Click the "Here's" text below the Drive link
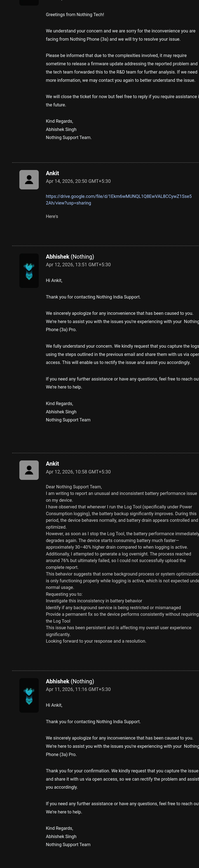This screenshot has height=868, width=199. 52,216
